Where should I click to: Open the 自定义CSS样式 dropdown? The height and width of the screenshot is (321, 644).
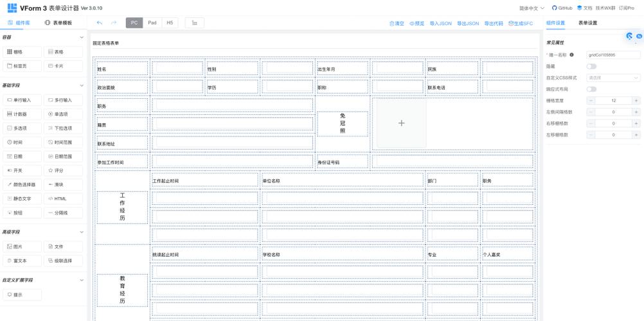click(x=613, y=78)
